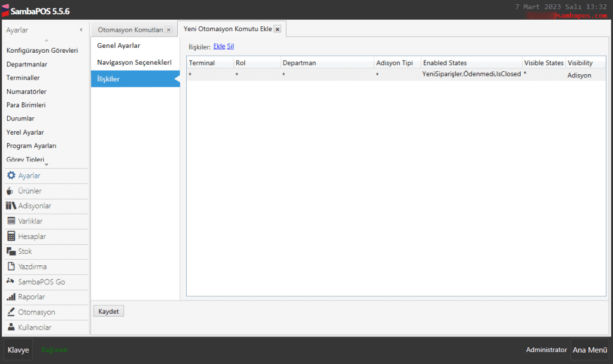Open Stok section icon
The height and width of the screenshot is (364, 613).
point(11,251)
